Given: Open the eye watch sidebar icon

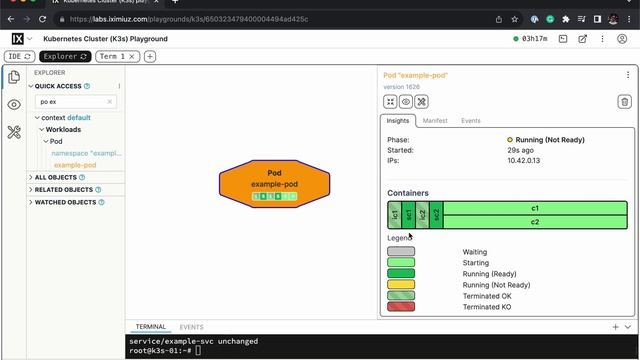Looking at the screenshot, I should click(x=14, y=104).
